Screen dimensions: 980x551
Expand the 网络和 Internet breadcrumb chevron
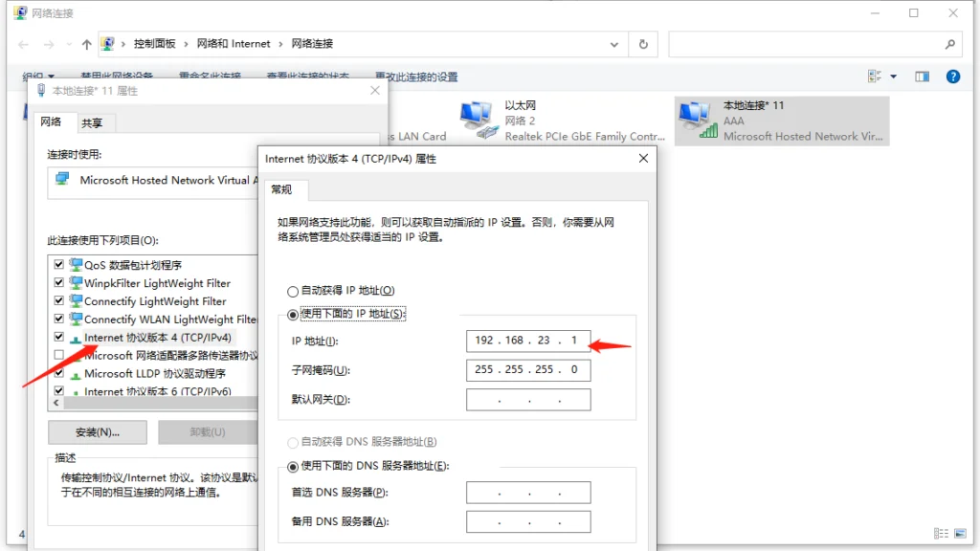[x=280, y=44]
